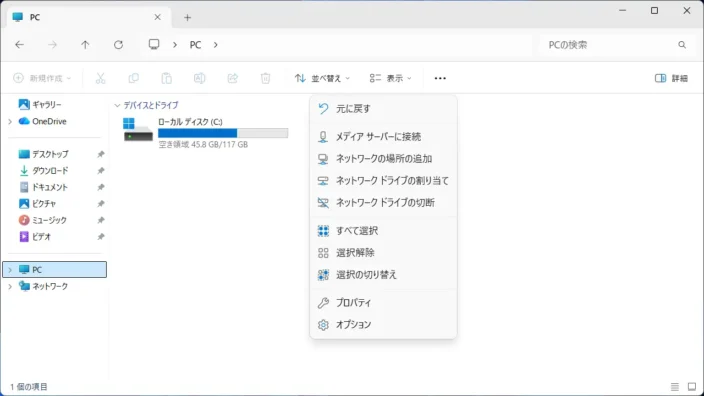Close the PC tab
This screenshot has width=704, height=396.
pos(158,17)
